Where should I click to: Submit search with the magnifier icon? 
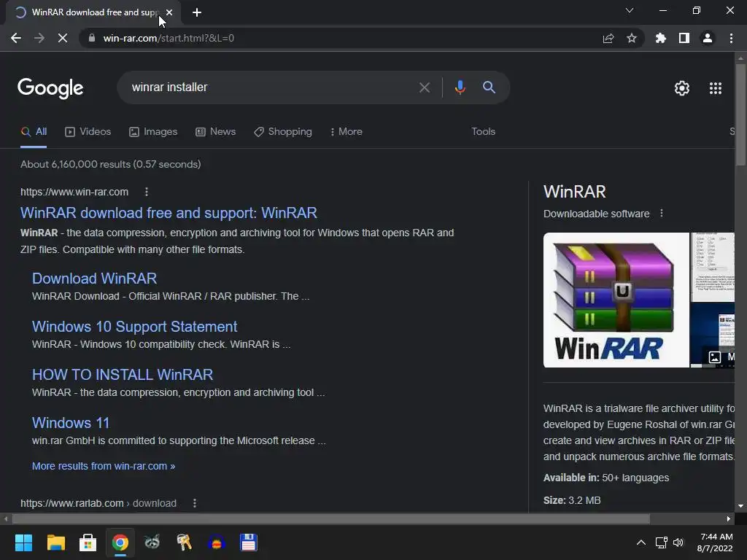(489, 87)
